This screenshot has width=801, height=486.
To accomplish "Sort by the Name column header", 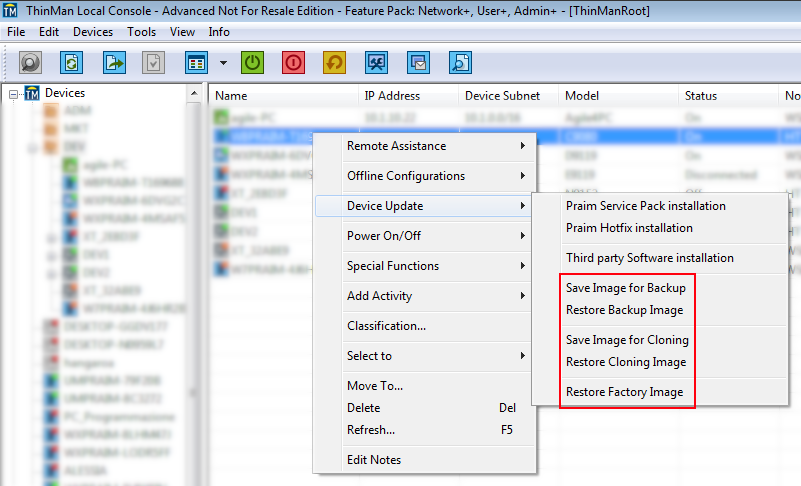I will 284,96.
